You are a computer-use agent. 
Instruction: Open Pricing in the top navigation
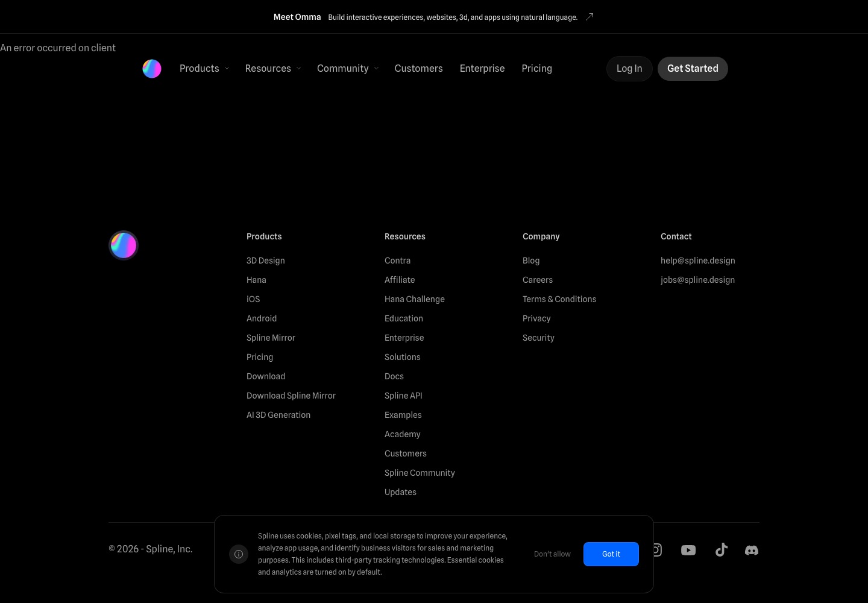click(x=537, y=69)
